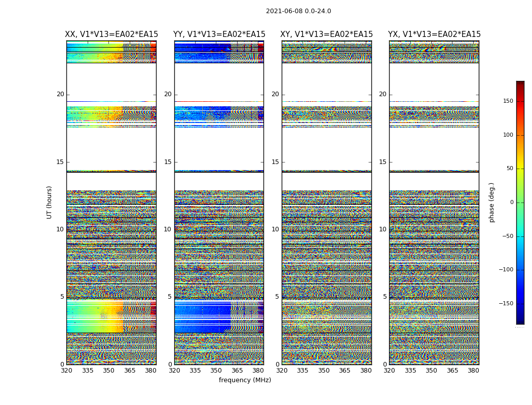This screenshot has height=405, width=532.
Task: Click the "5" UT tick of YX plot
Action: [x=385, y=297]
